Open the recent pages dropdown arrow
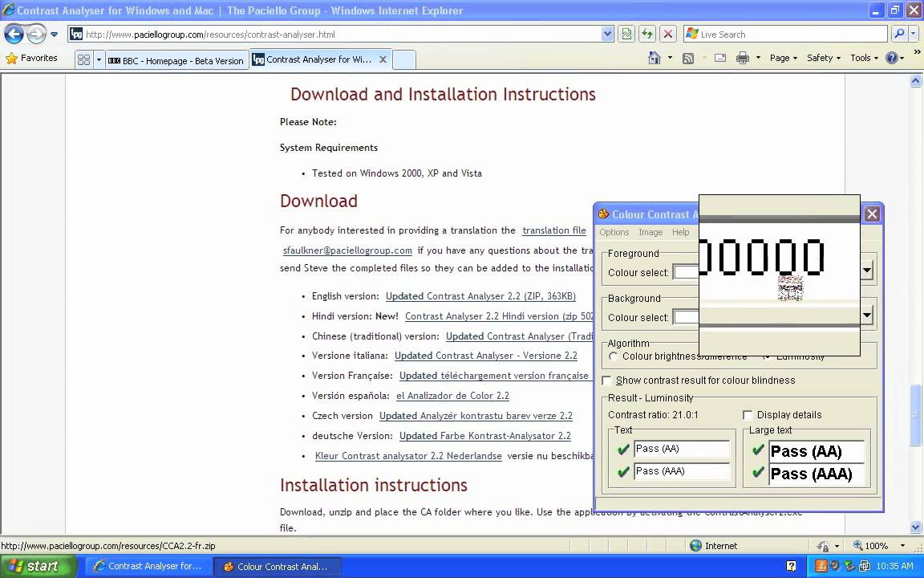The image size is (924, 578). point(55,35)
